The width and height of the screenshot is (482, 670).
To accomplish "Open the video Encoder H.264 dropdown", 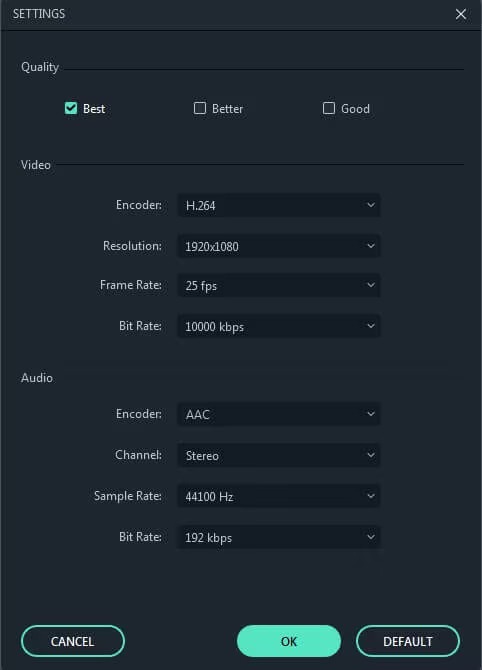I will (x=279, y=205).
